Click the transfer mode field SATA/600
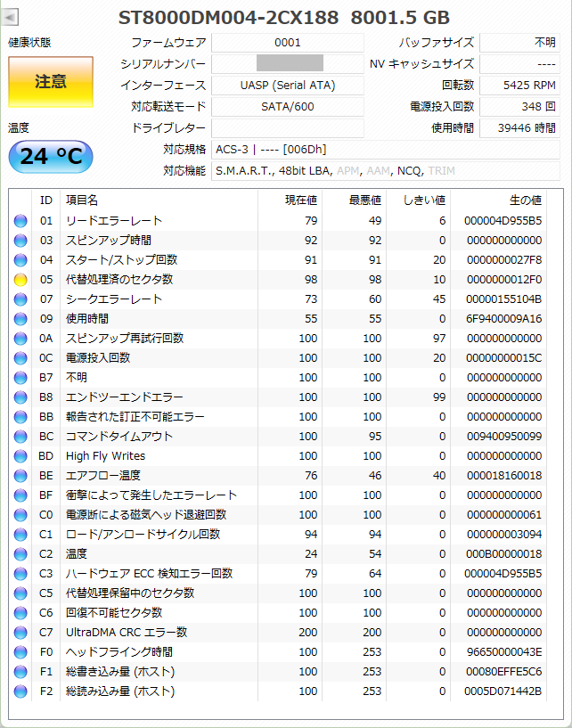 (x=288, y=107)
